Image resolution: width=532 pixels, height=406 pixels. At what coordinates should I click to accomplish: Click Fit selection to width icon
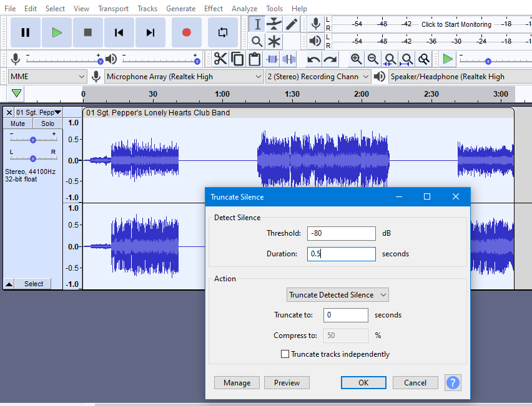[390, 59]
